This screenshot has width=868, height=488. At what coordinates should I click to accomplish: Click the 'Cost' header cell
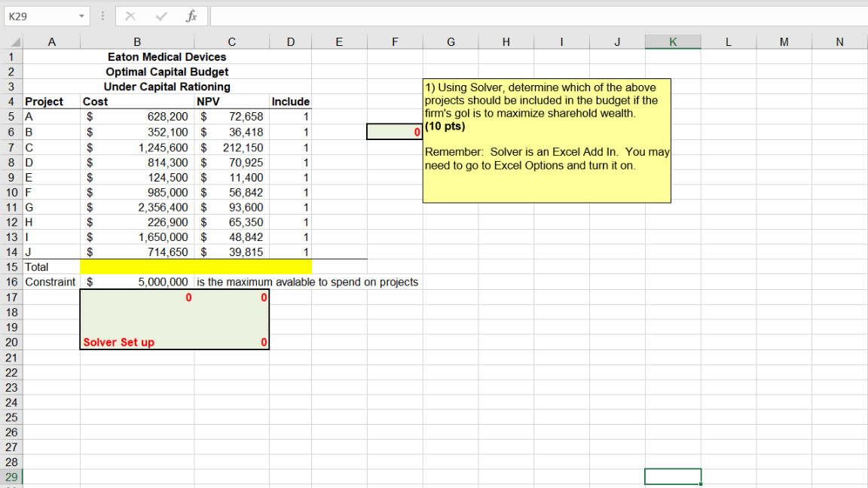tap(137, 102)
